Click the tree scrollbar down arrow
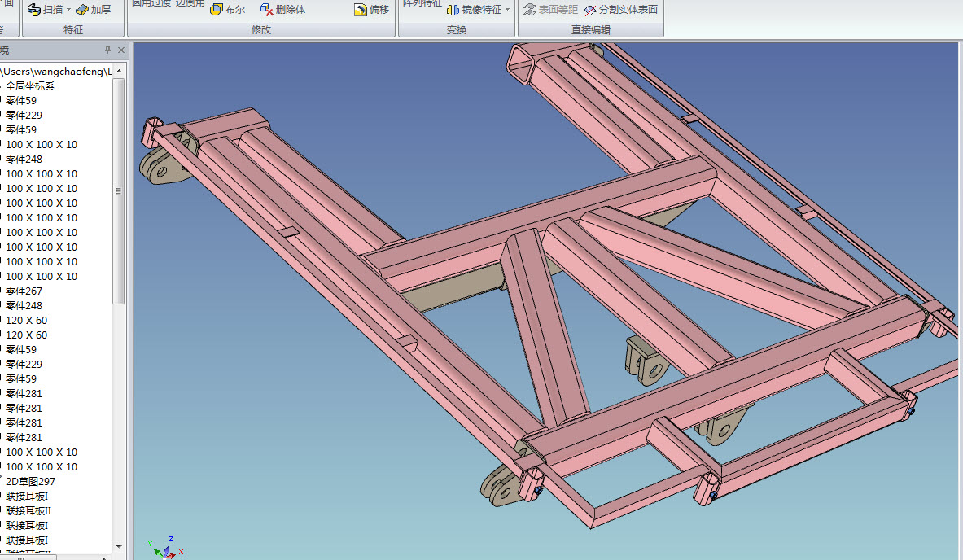This screenshot has height=560, width=963. point(119,546)
